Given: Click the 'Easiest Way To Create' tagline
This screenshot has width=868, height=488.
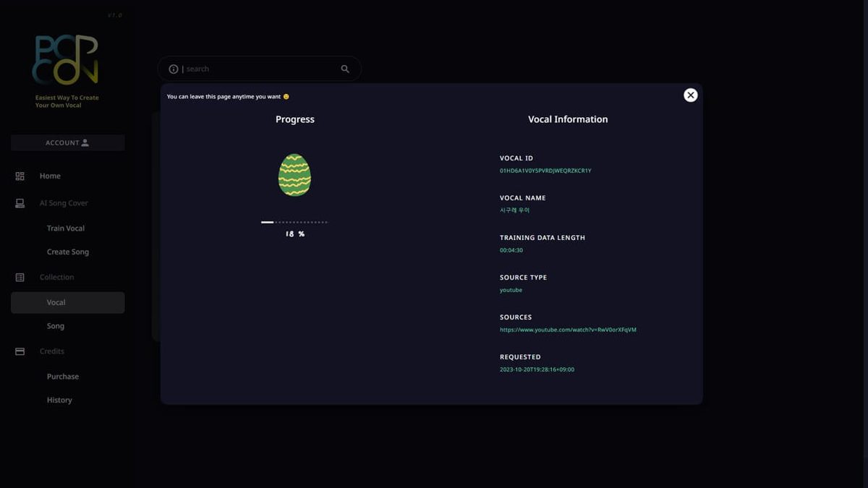Looking at the screenshot, I should (67, 101).
